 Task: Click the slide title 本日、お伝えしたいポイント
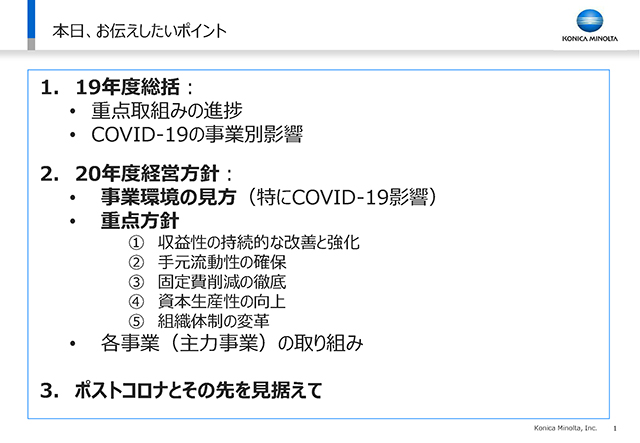tap(139, 31)
